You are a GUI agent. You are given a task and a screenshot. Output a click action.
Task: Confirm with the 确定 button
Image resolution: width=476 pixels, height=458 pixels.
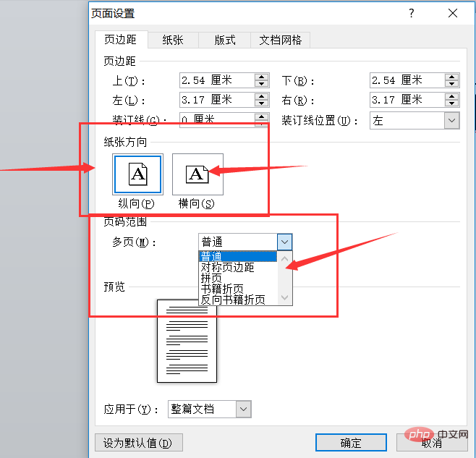coord(351,443)
